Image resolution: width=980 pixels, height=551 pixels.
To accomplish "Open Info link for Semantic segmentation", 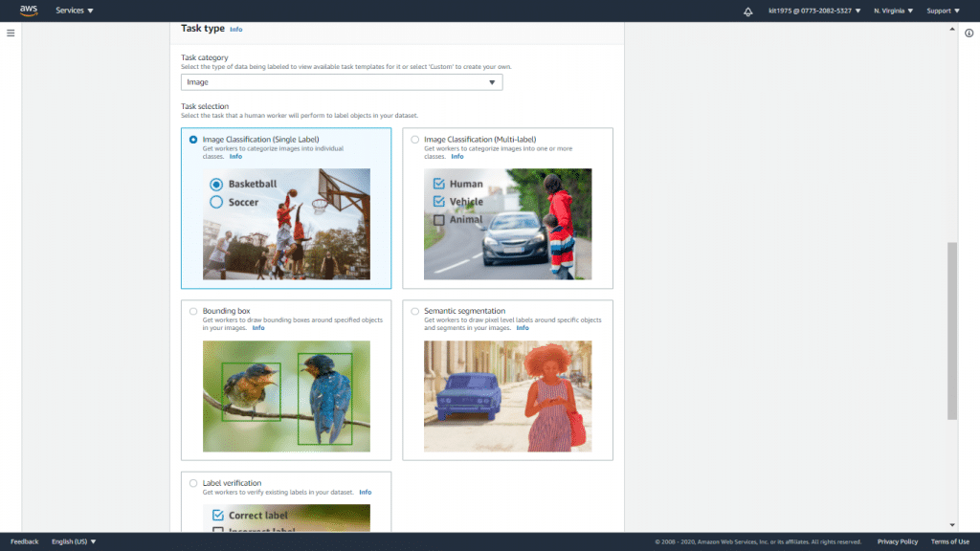I will [x=523, y=328].
